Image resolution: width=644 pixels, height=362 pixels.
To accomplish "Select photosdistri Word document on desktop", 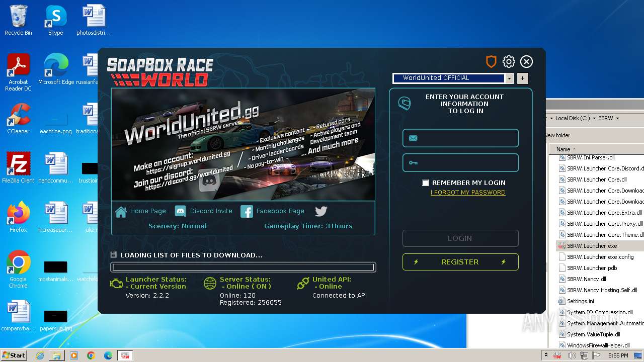I will point(94,20).
